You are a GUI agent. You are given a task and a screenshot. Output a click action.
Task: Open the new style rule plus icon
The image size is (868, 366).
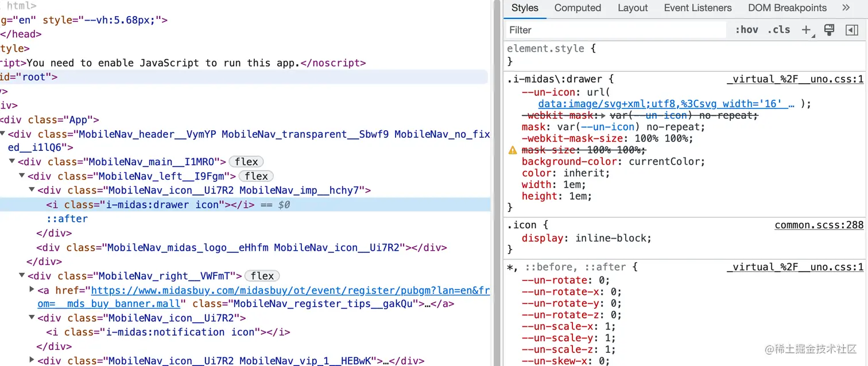(x=807, y=29)
